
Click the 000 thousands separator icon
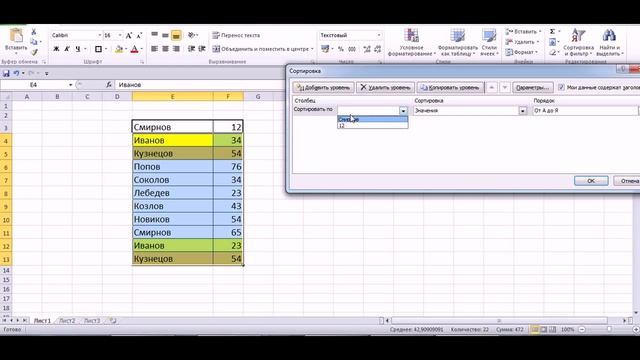coord(352,49)
